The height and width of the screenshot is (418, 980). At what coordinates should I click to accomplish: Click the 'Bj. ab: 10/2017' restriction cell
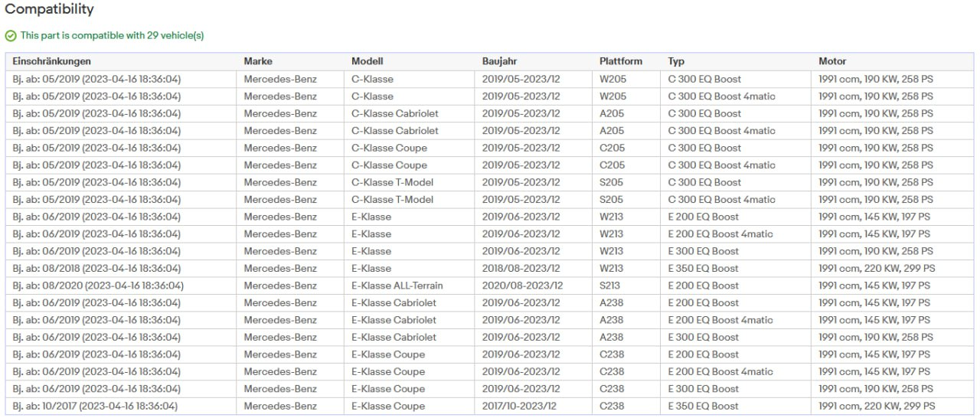point(95,407)
